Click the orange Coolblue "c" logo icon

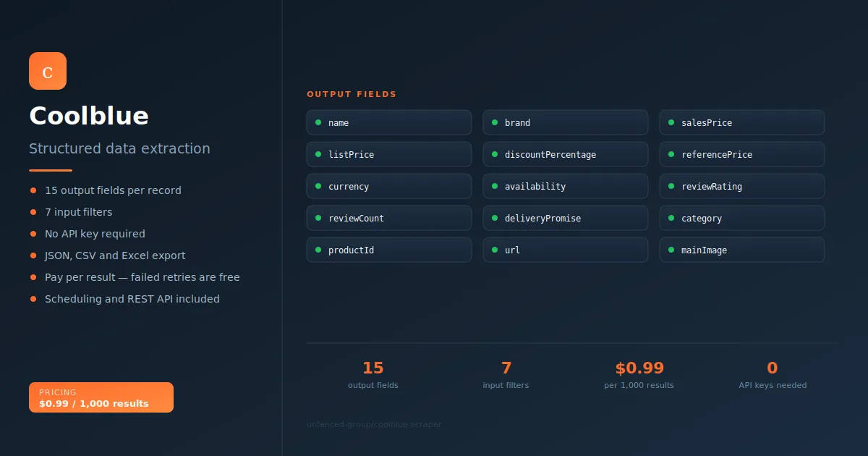coord(48,71)
